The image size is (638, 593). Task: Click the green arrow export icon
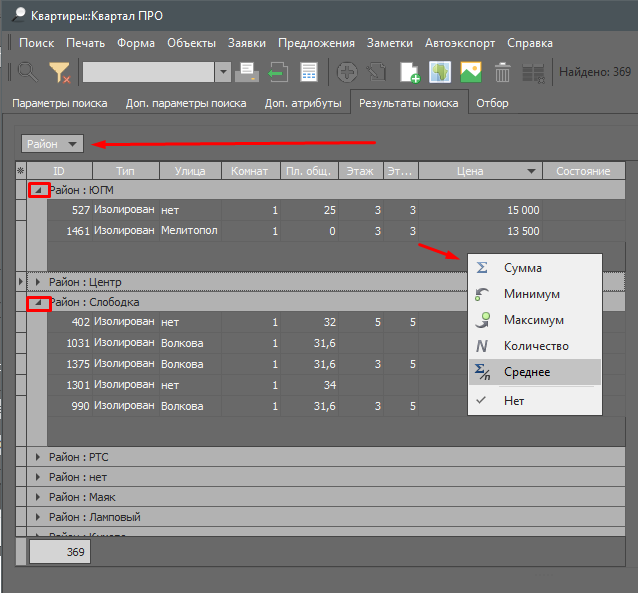278,72
